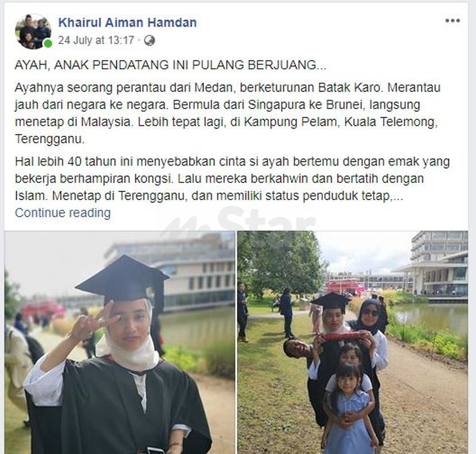Click the post headline AYAH, ANAK PENDATANG text

click(x=170, y=65)
